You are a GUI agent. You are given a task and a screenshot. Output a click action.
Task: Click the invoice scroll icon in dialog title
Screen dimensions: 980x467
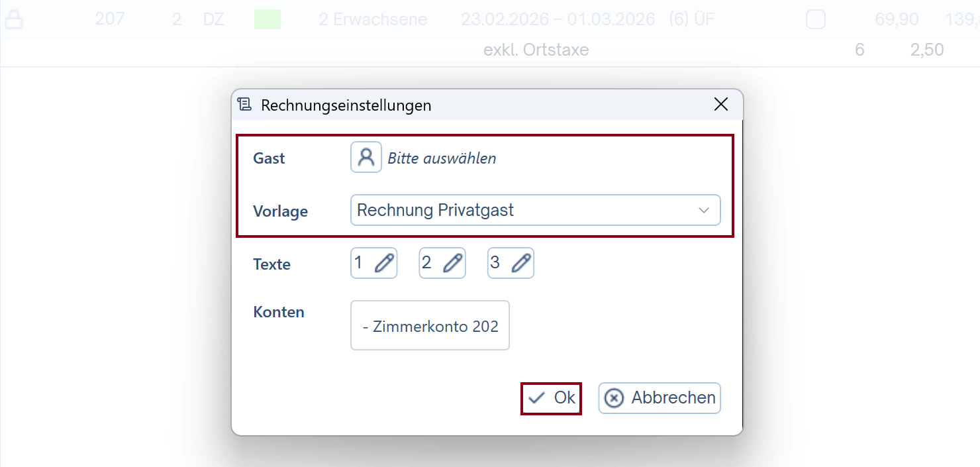tap(244, 104)
